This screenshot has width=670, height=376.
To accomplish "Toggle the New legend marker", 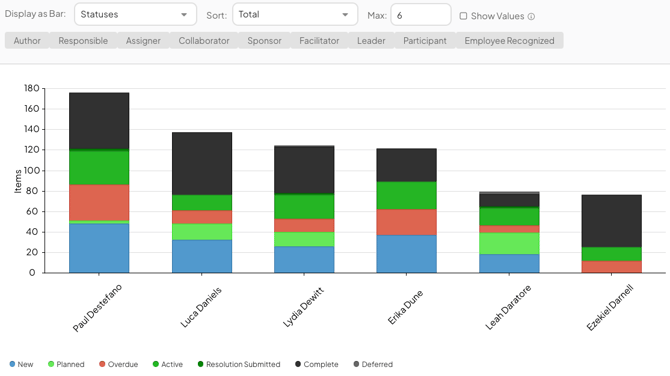I will tap(12, 364).
